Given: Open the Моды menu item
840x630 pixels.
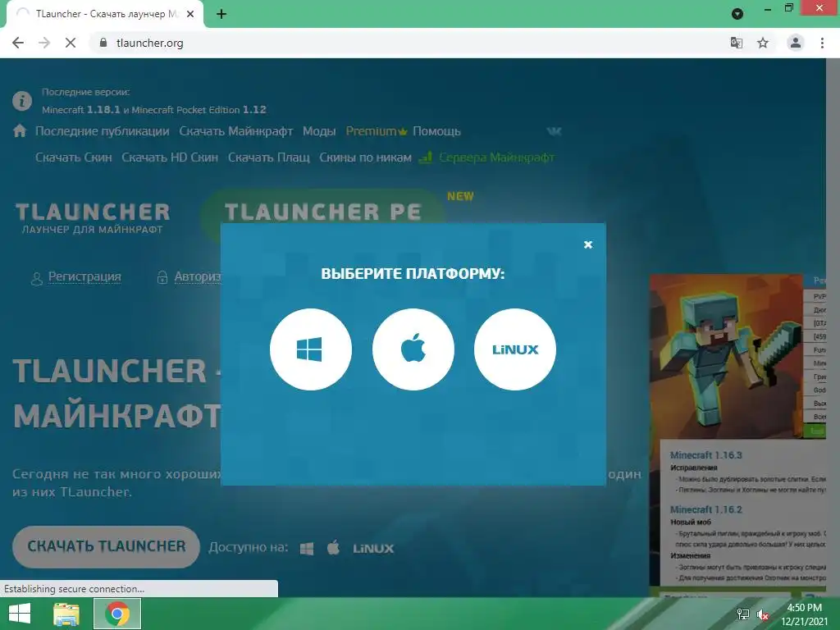Looking at the screenshot, I should (319, 131).
